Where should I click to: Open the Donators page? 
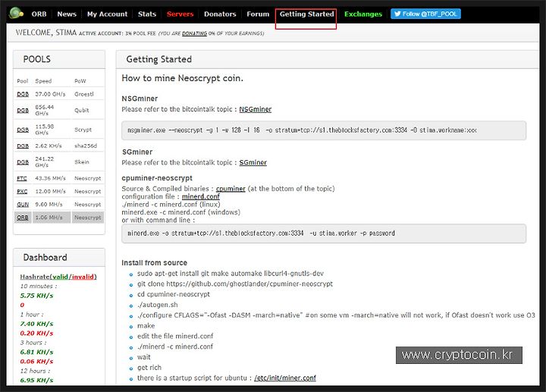pos(220,14)
